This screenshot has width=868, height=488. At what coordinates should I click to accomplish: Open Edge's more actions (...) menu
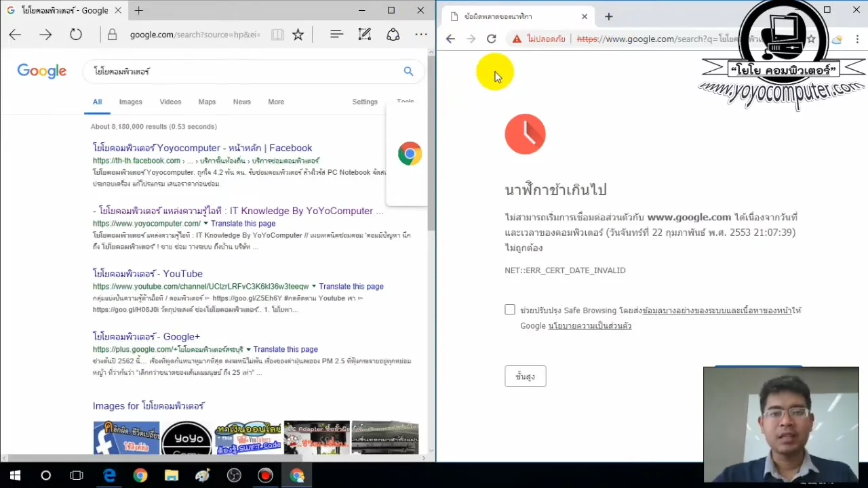[421, 34]
